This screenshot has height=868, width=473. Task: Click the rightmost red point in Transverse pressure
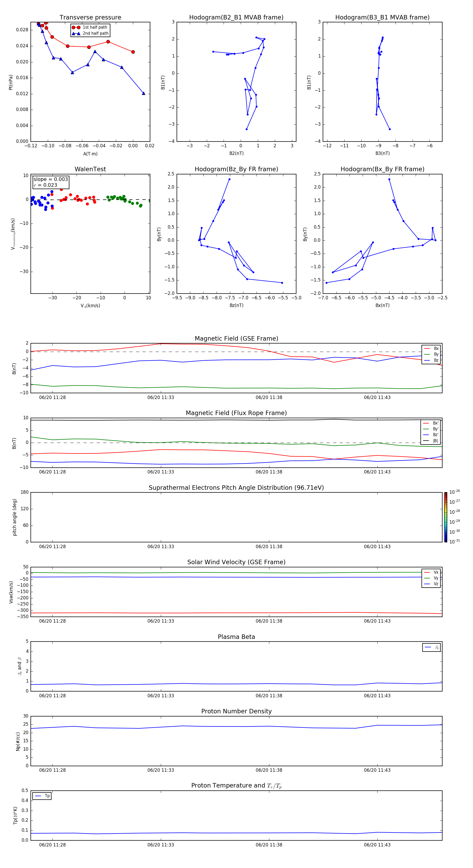(133, 52)
